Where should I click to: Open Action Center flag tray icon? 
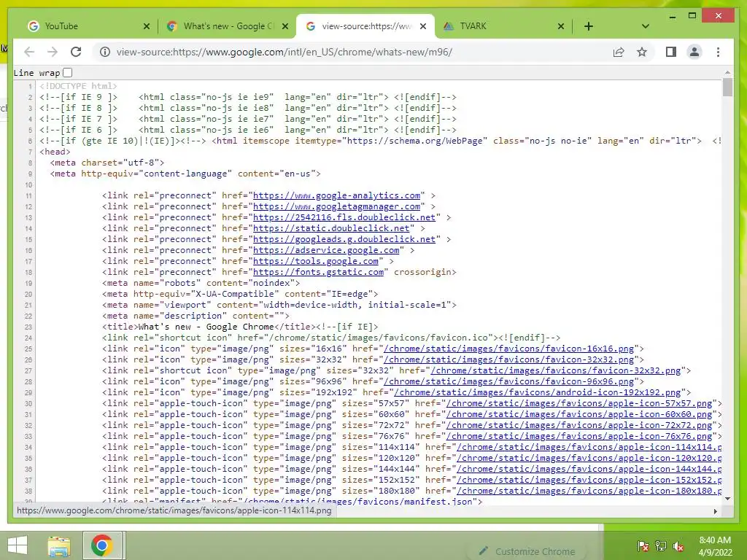pos(643,545)
